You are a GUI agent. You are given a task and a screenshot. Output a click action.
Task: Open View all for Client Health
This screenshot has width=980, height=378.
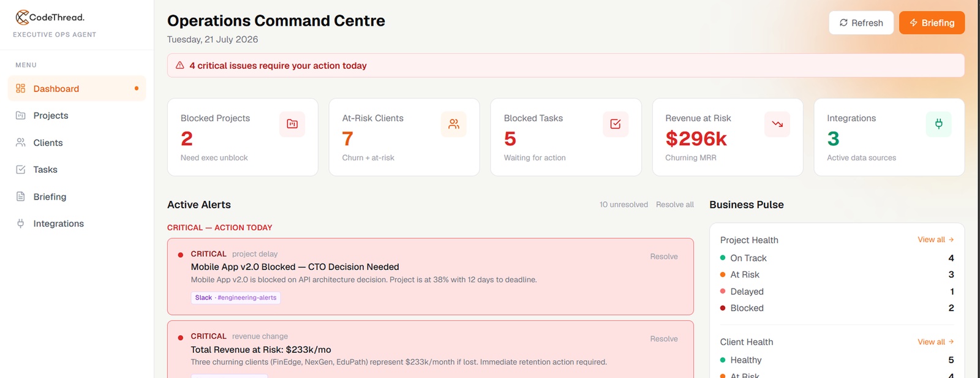pos(936,342)
